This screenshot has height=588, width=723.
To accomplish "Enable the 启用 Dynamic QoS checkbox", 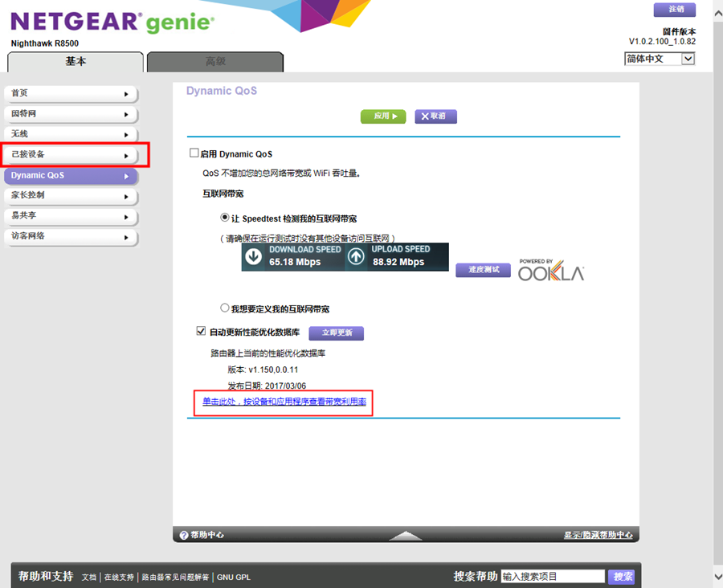I will (194, 153).
